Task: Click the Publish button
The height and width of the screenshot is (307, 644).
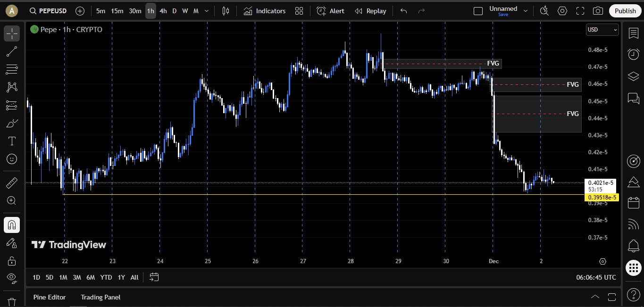Action: tap(625, 11)
